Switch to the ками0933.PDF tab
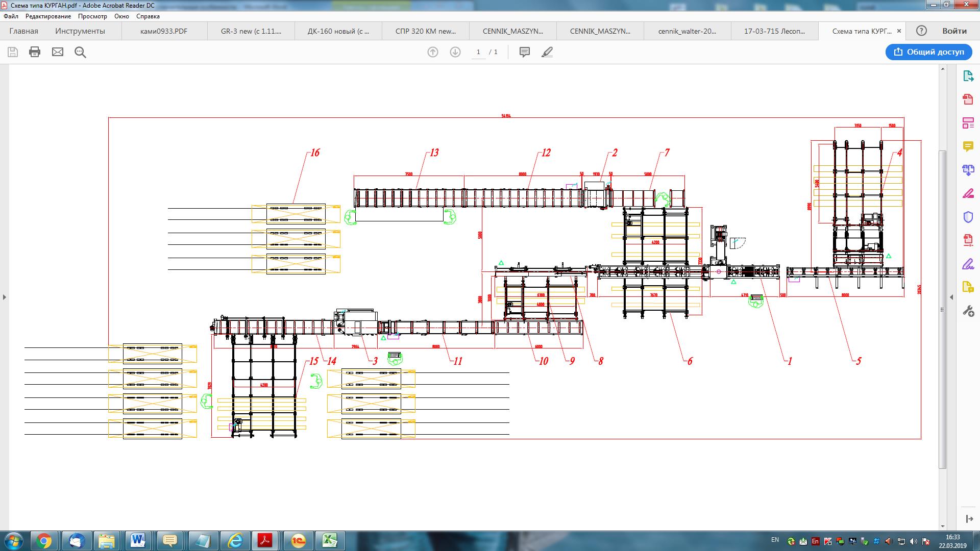The image size is (980, 551). pos(164,31)
